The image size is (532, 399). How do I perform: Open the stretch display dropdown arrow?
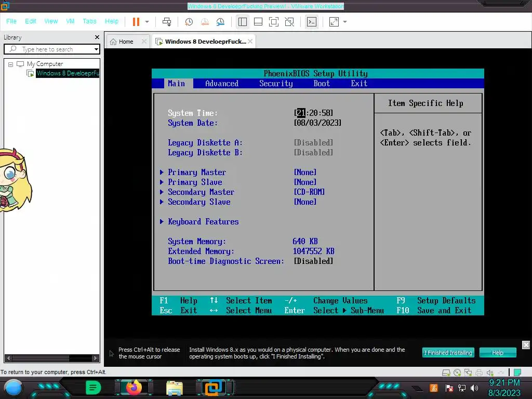[345, 22]
